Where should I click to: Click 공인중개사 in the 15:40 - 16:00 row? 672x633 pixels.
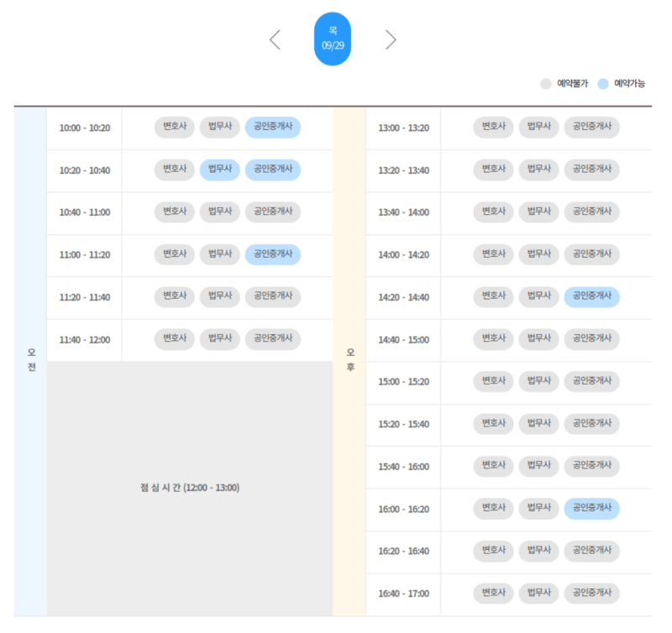click(592, 466)
